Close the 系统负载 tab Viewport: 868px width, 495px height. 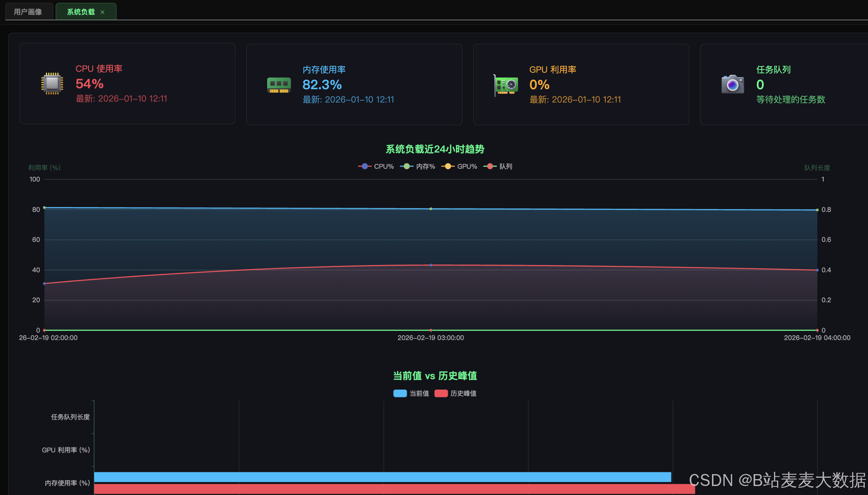[102, 12]
